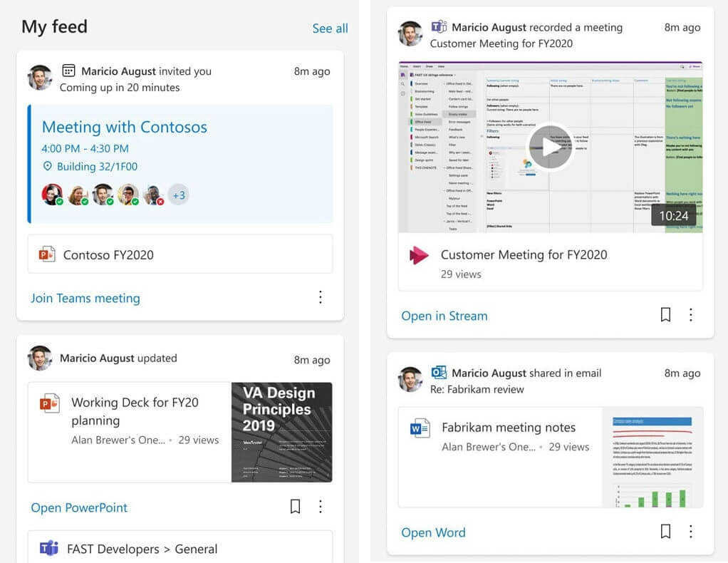
Task: Play the Customer Meeting for FY2020 video
Action: (551, 148)
